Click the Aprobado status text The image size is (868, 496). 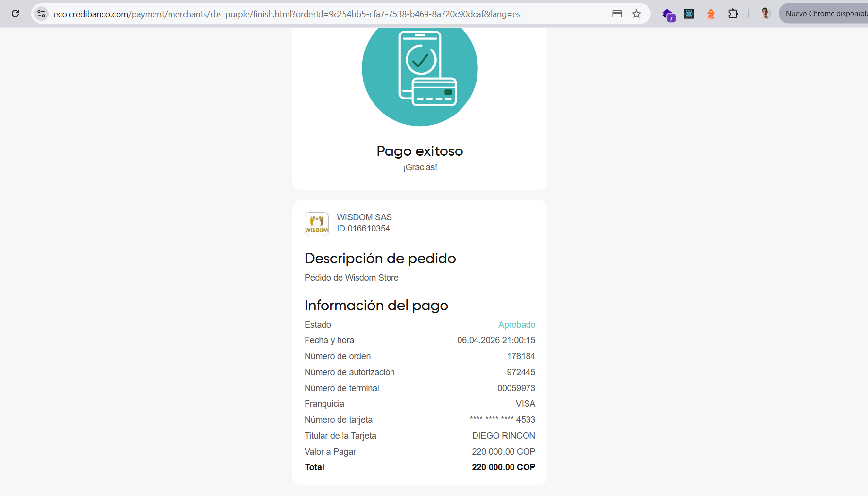[x=516, y=325]
